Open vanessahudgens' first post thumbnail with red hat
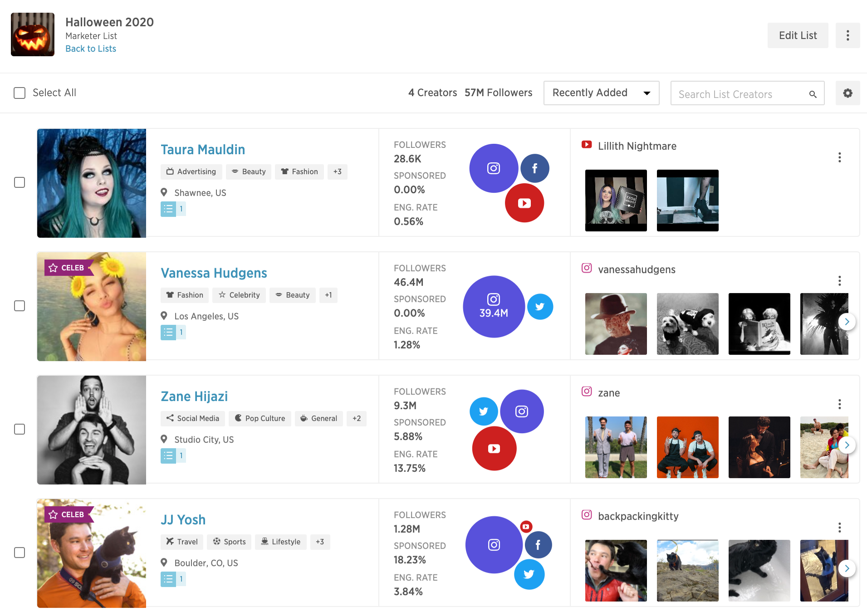 point(616,324)
